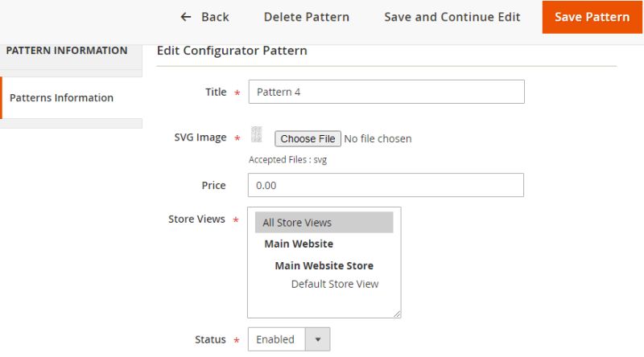Click Choose File for SVG Image
Image resolution: width=644 pixels, height=357 pixels.
tap(308, 138)
